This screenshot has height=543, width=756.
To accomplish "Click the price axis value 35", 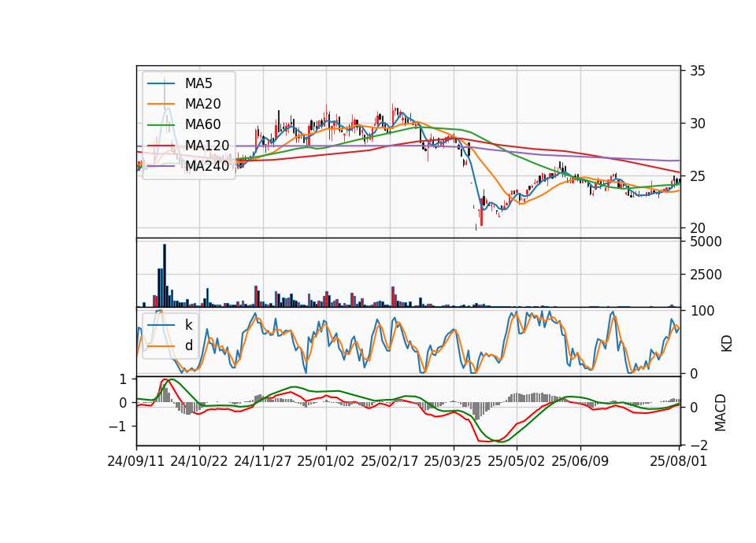I will [x=698, y=71].
